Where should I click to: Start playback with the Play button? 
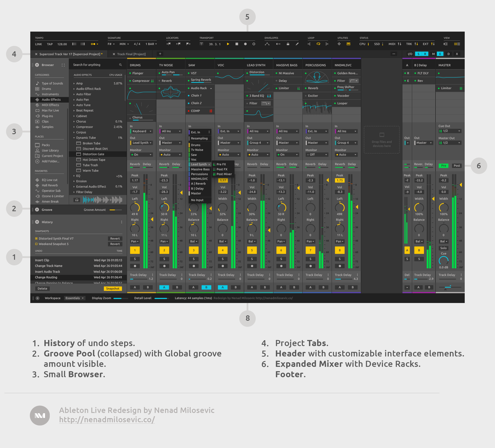pos(228,44)
